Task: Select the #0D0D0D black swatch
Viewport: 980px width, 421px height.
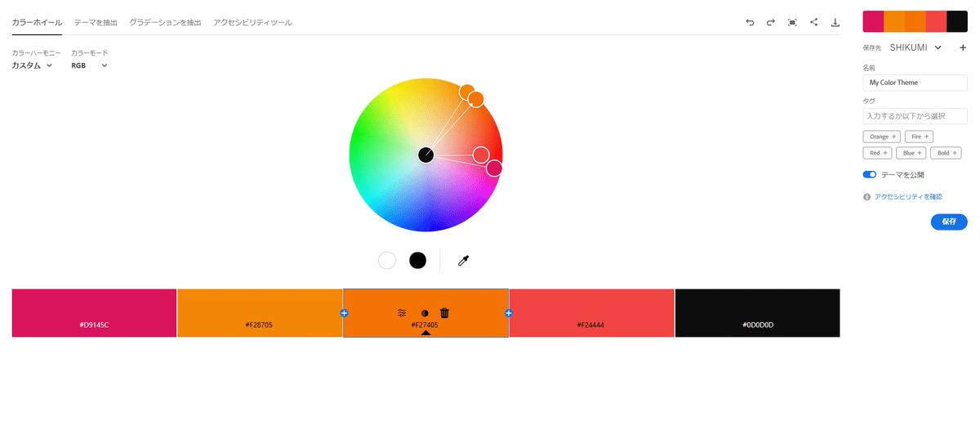Action: (757, 312)
